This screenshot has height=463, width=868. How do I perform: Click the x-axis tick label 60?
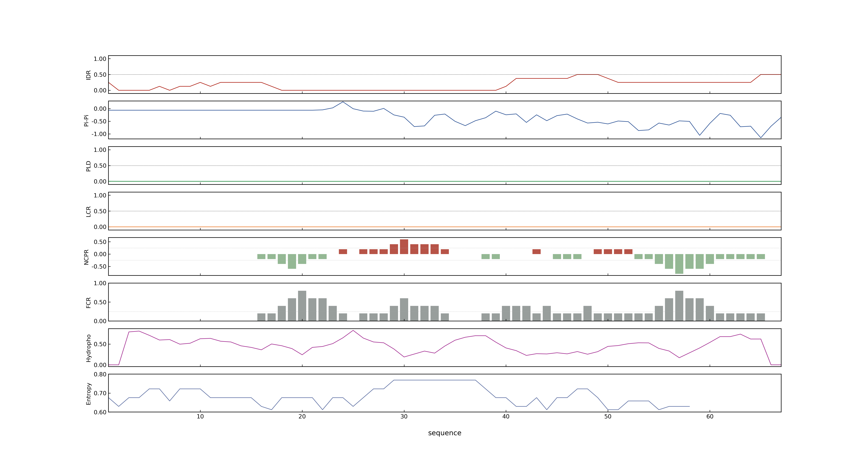point(710,416)
